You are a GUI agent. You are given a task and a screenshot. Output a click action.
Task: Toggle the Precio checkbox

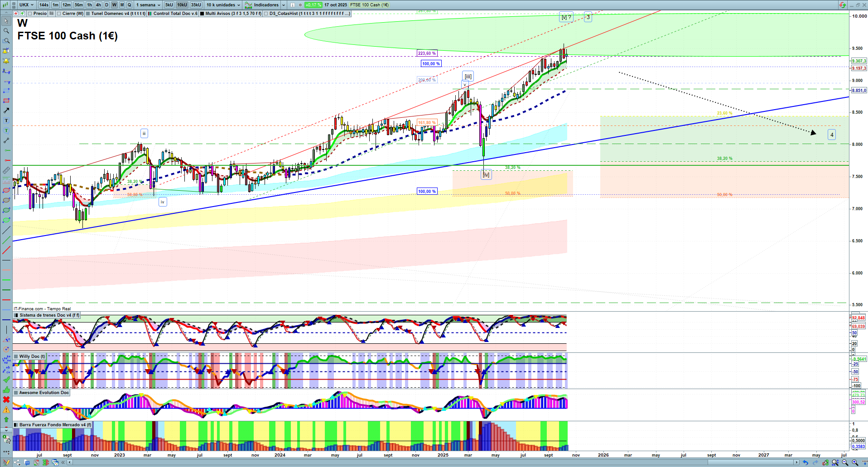30,14
